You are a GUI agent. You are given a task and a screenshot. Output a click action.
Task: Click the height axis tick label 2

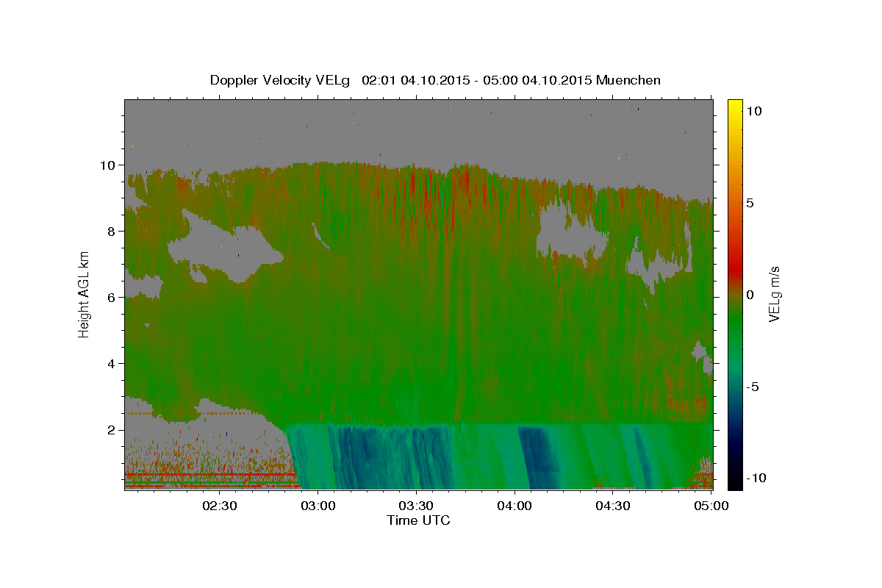[x=112, y=430]
